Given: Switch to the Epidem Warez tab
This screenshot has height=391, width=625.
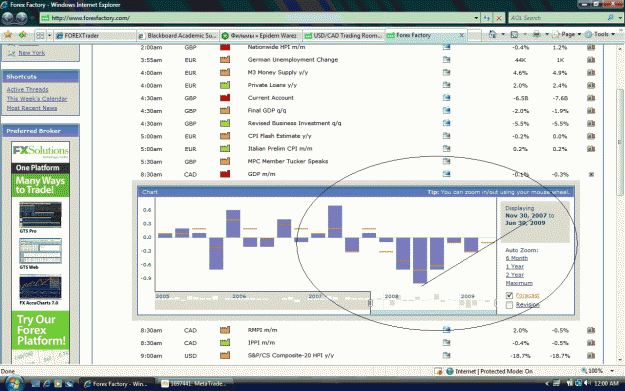Looking at the screenshot, I should [261, 35].
